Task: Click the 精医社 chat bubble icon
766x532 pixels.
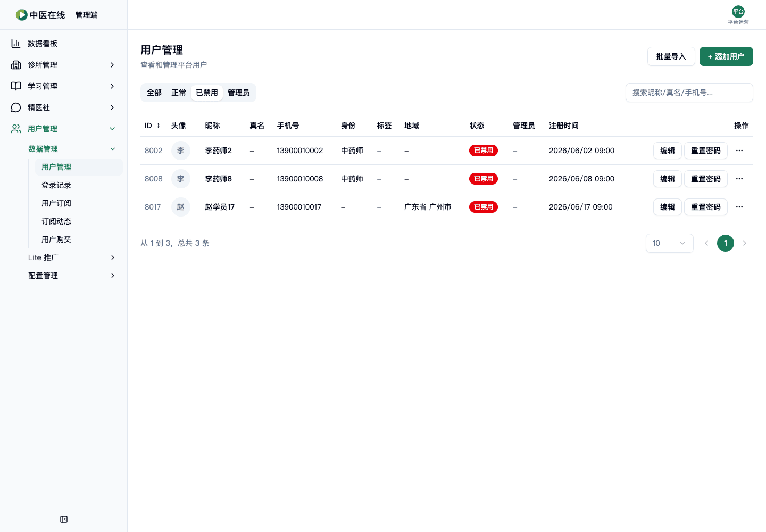Action: (16, 107)
